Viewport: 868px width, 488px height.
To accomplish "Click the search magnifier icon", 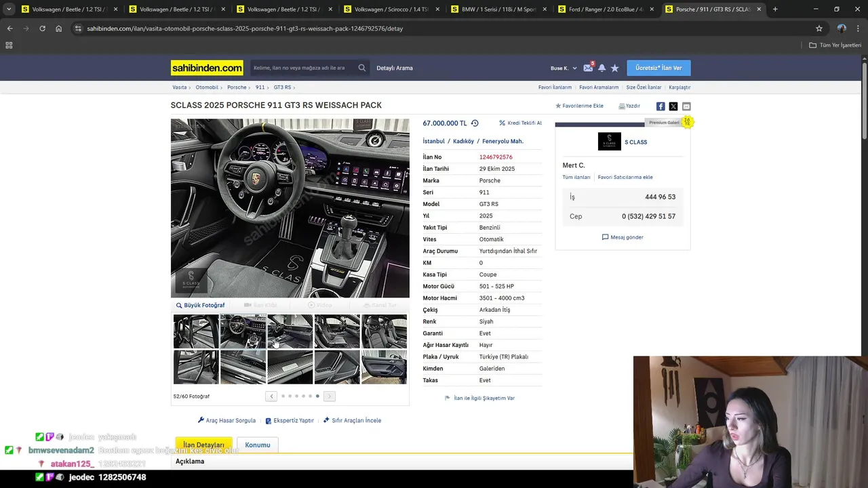I will coord(362,68).
